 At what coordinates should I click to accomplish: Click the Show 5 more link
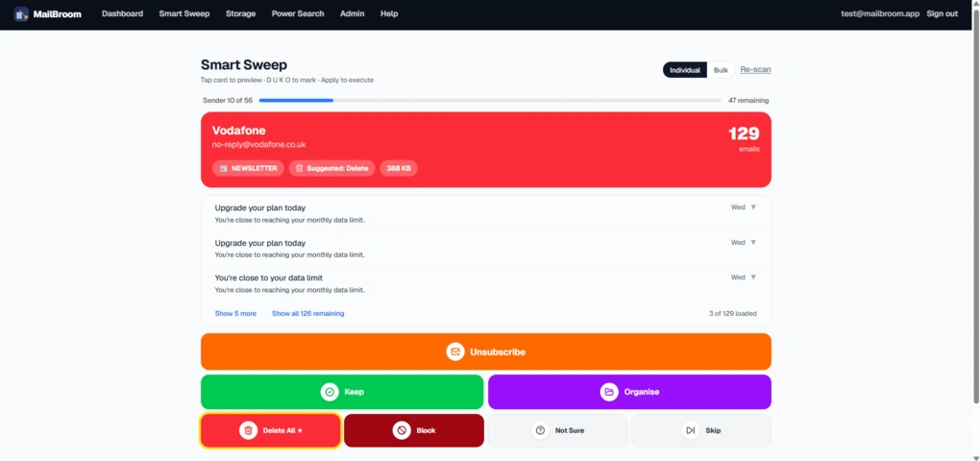(235, 314)
